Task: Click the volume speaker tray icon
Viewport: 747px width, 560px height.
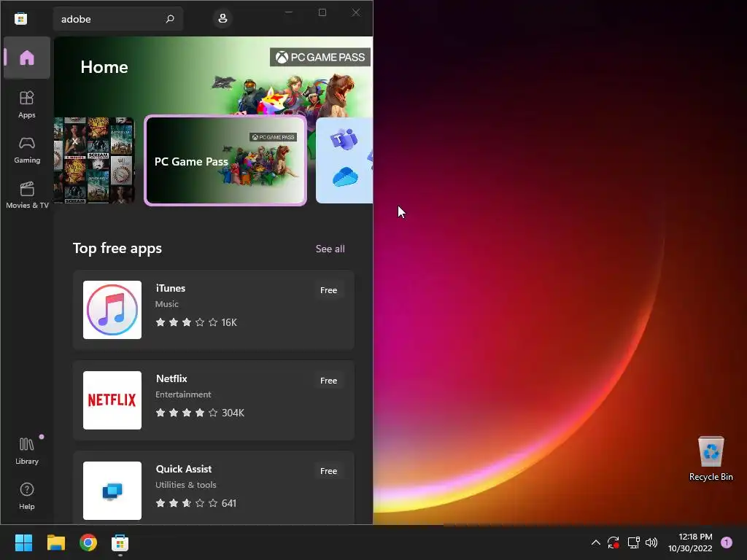Action: pos(651,542)
